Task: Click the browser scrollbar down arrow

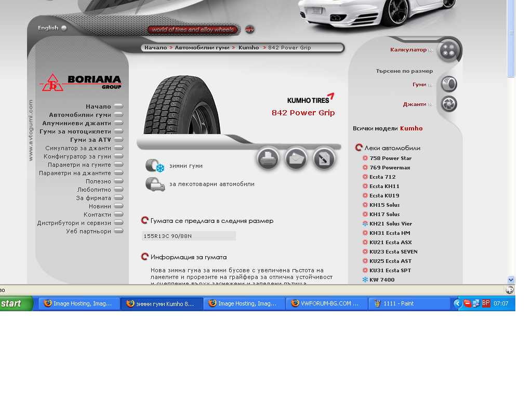Action: 511,280
